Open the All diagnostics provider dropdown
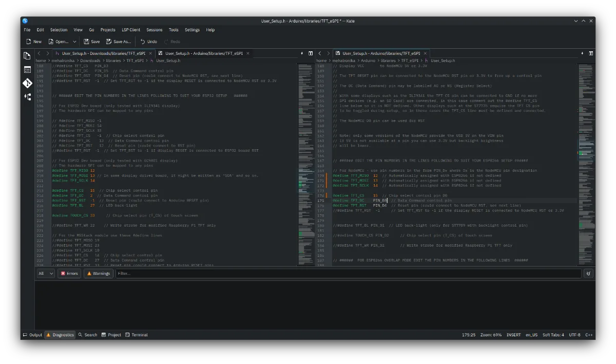 coord(45,274)
